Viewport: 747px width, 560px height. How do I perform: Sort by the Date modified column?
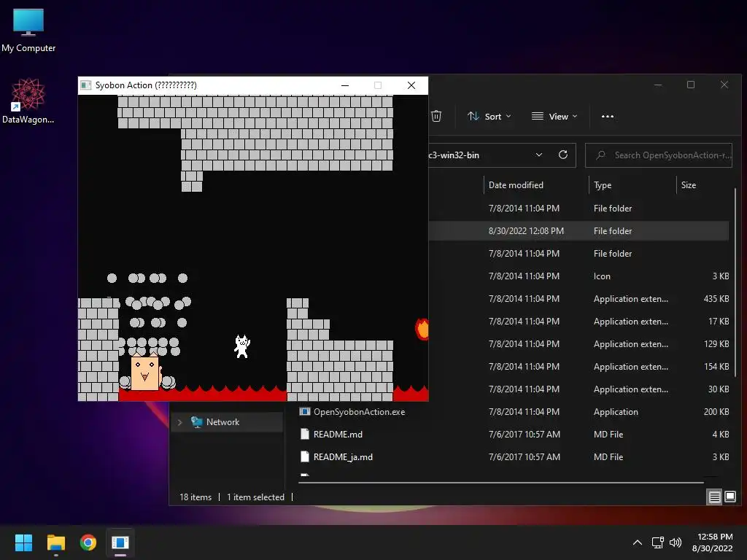point(516,184)
